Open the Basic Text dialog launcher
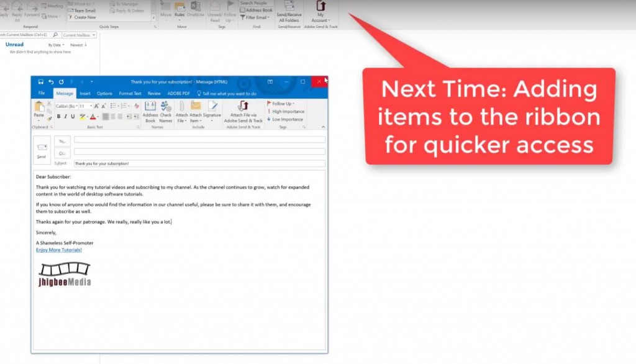 (139, 127)
